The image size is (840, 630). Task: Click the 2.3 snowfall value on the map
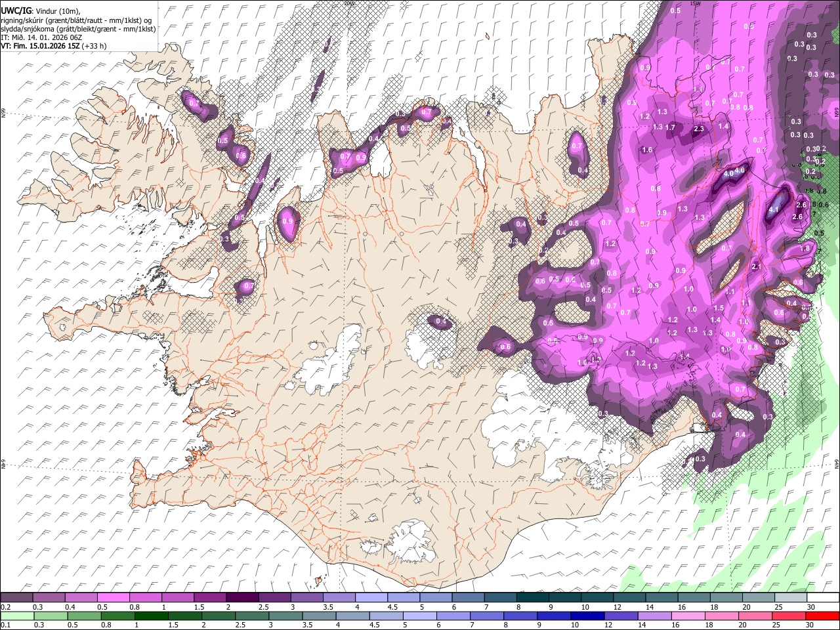tap(698, 129)
